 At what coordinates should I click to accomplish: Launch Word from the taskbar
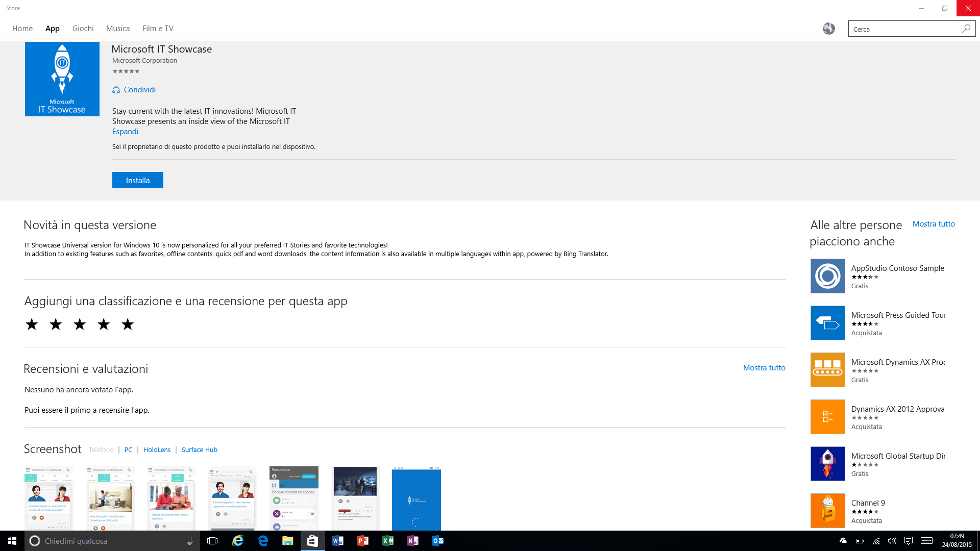(338, 541)
